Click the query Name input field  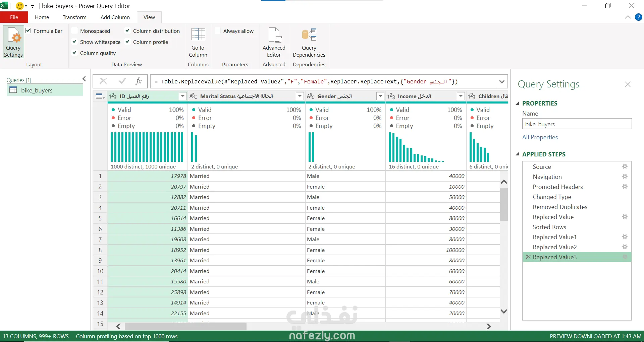coord(577,124)
